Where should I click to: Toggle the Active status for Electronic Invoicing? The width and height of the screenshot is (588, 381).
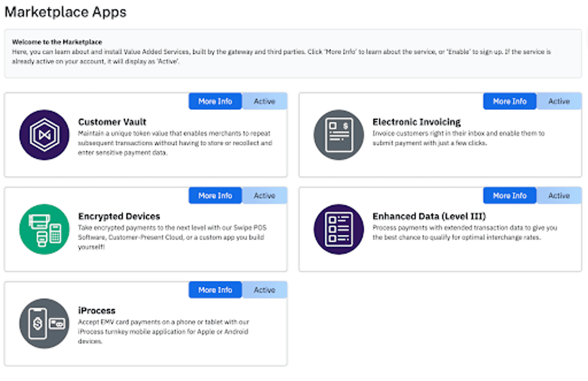click(x=559, y=101)
